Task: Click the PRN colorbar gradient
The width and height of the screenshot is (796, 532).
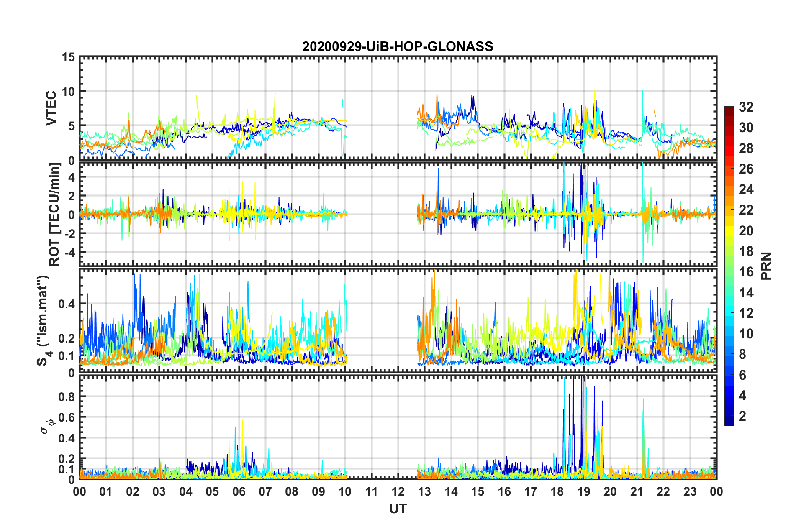Action: [x=729, y=266]
